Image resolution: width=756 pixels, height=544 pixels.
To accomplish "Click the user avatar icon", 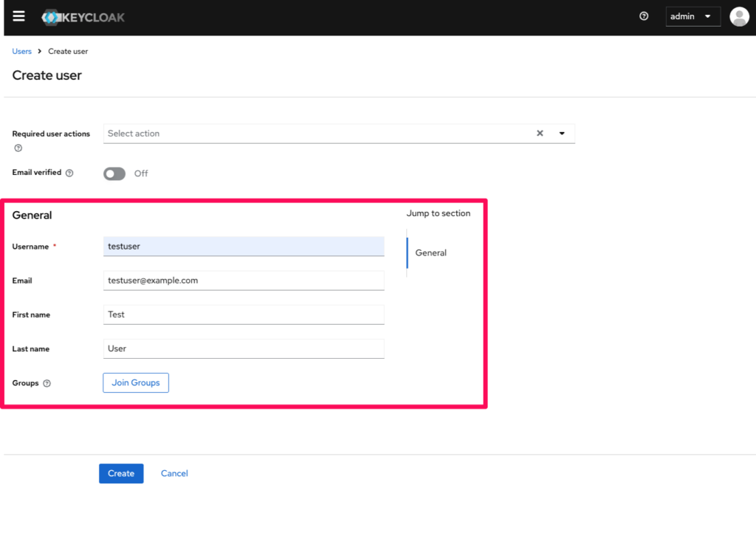I will [x=738, y=16].
